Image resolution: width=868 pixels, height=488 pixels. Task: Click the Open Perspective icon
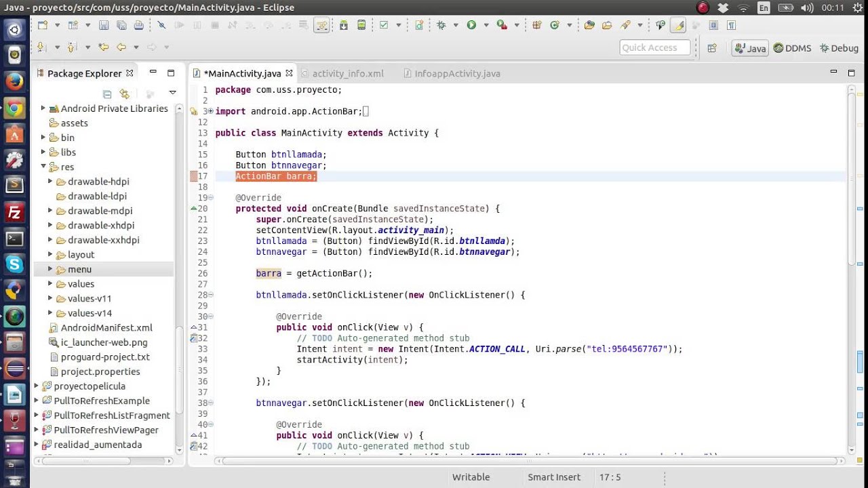tap(712, 48)
